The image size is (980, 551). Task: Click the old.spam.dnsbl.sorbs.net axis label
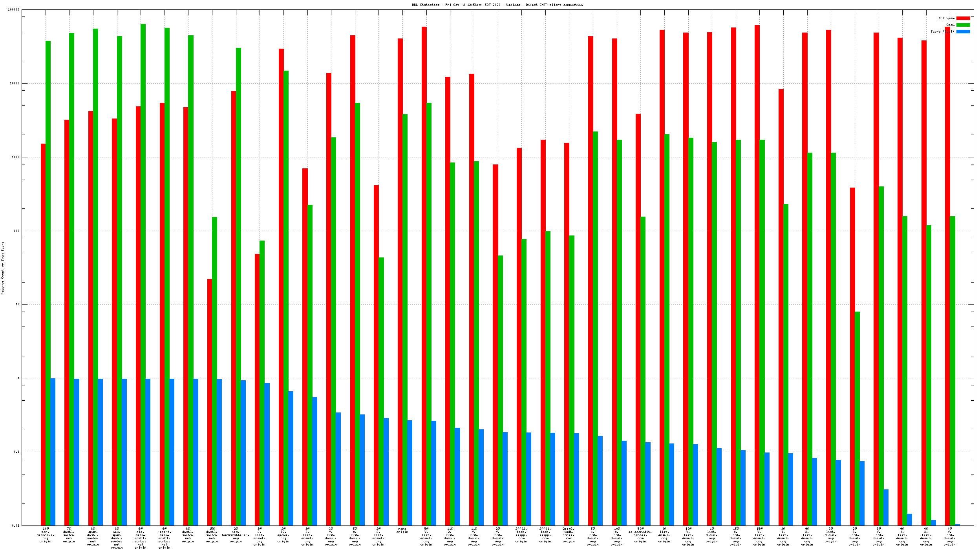[x=141, y=538]
